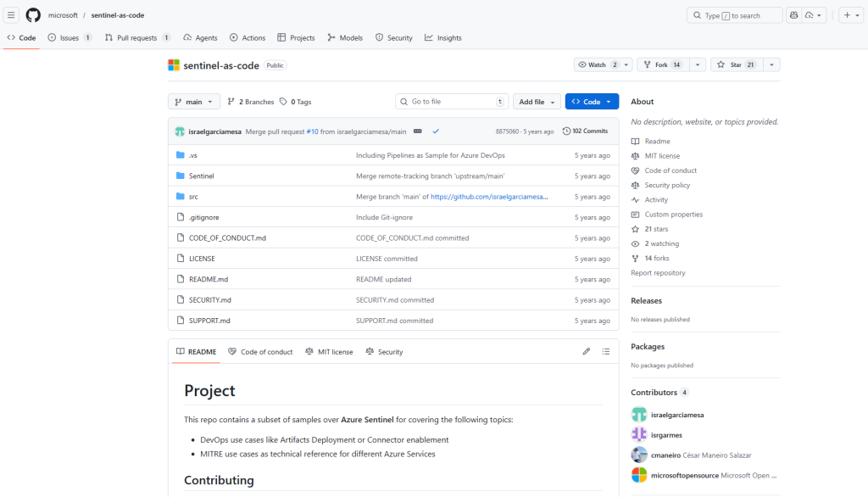Viewport: 868px width, 497px height.
Task: Click the Report repository link
Action: click(658, 273)
